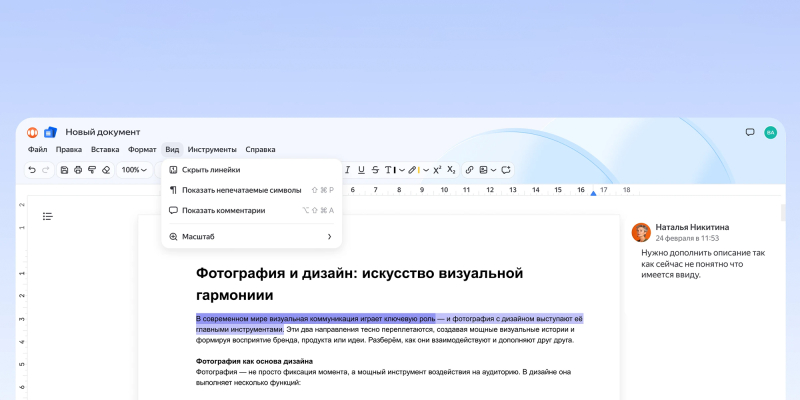The image size is (800, 400).
Task: Click the blue Documents folder icon
Action: [x=50, y=132]
